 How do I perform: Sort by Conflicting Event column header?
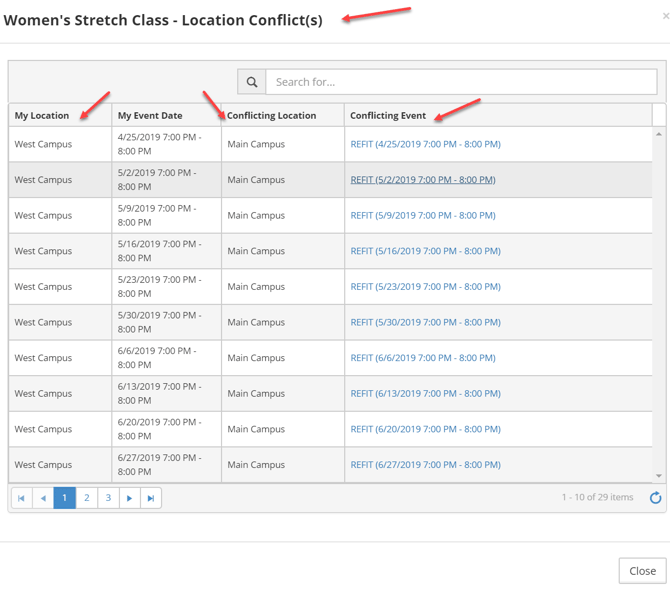pos(388,116)
